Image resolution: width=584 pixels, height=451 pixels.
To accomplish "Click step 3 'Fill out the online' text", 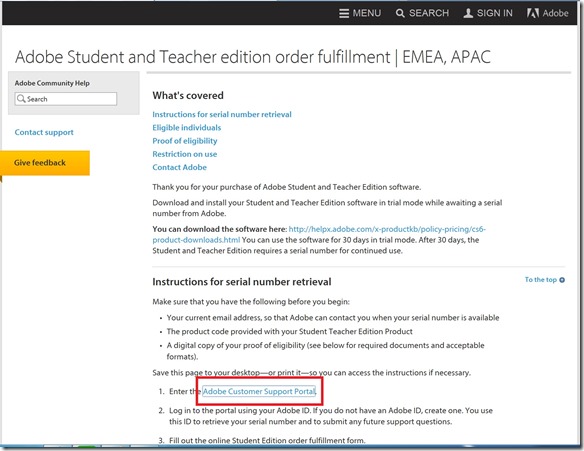I will point(267,441).
